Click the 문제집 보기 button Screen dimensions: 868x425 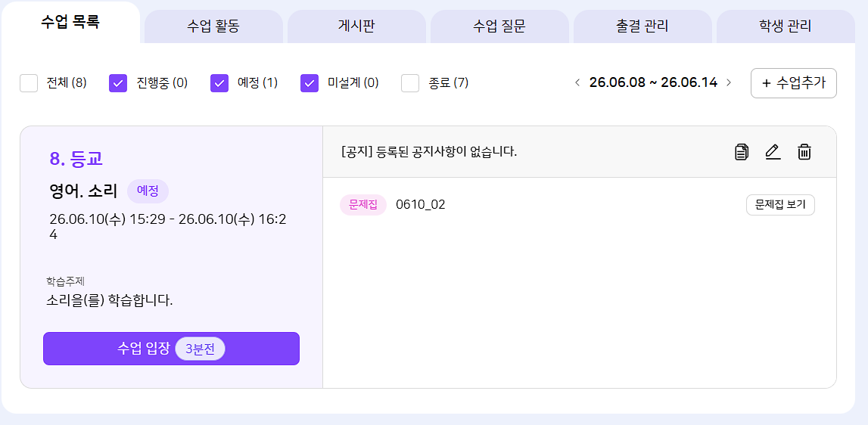(x=780, y=205)
